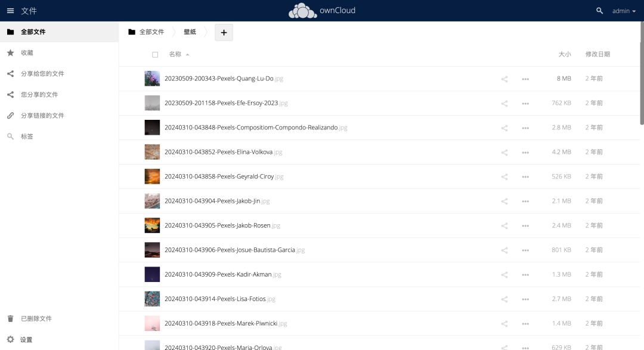Viewport: 644px width, 350px height.
Task: Click the ownCloud logo
Action: pos(321,11)
